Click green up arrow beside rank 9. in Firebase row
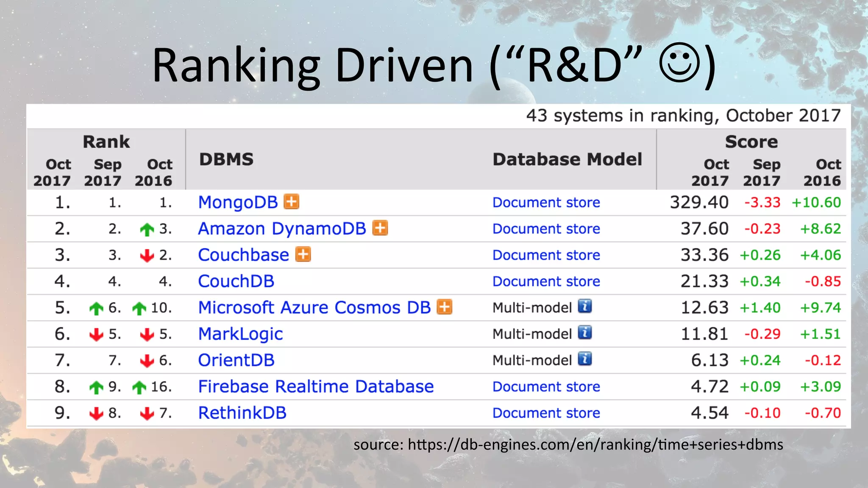 97,387
